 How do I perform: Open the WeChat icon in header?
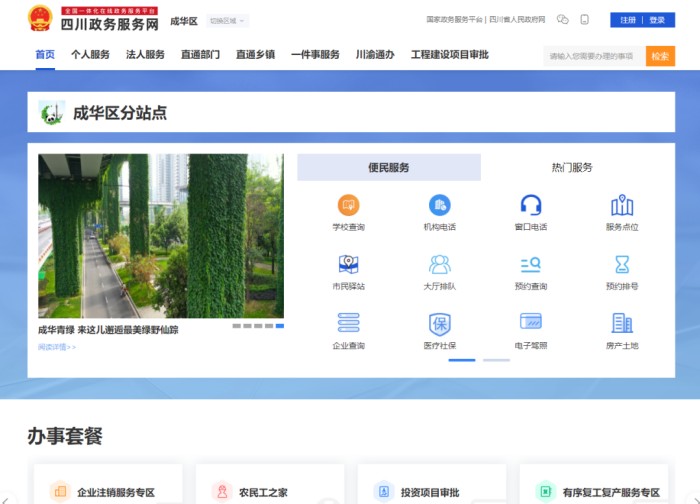point(563,20)
